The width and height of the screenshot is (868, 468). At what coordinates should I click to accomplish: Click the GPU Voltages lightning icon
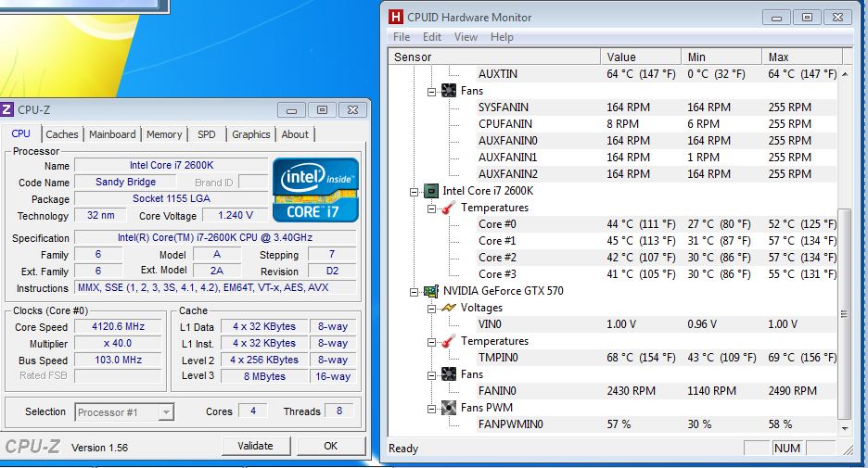(449, 308)
